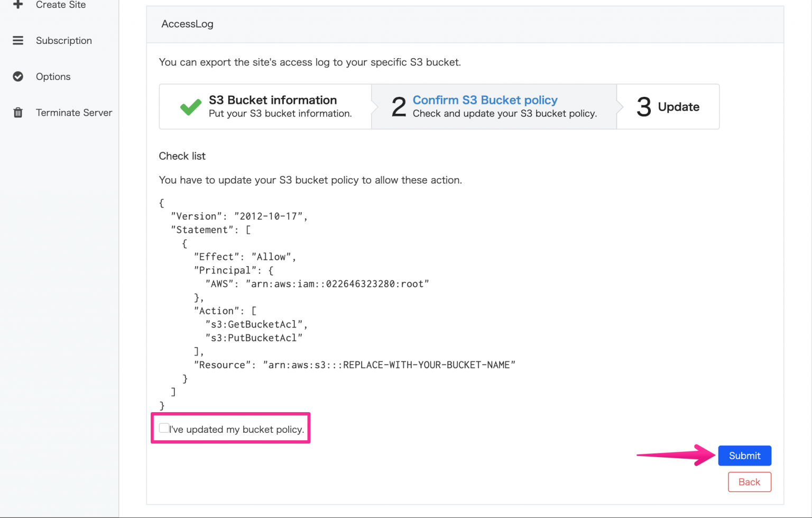Open the S3 Bucket information step
The height and width of the screenshot is (518, 812).
point(265,106)
